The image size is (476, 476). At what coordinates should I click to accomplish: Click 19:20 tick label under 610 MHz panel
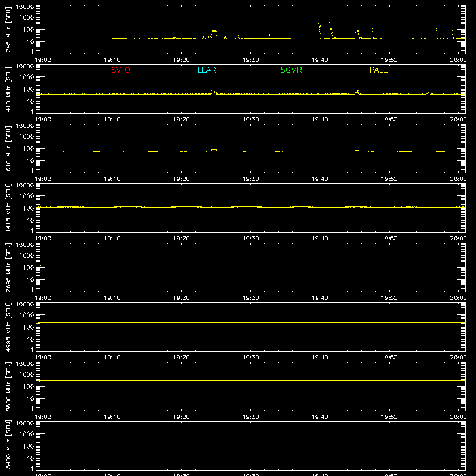[181, 179]
